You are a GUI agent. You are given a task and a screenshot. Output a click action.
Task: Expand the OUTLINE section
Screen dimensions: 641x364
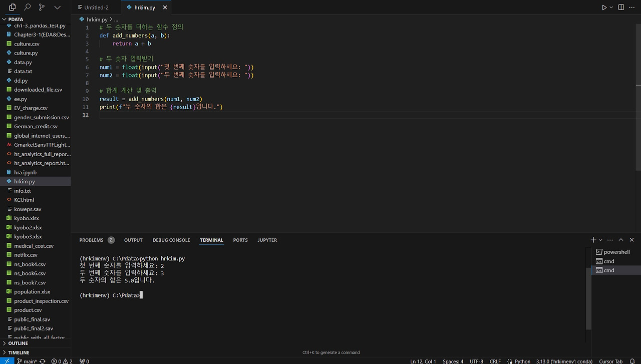coord(36,343)
